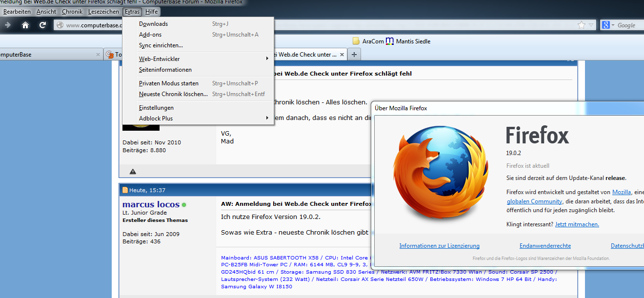Open marcus locos user profile
The image size is (644, 298).
[151, 204]
